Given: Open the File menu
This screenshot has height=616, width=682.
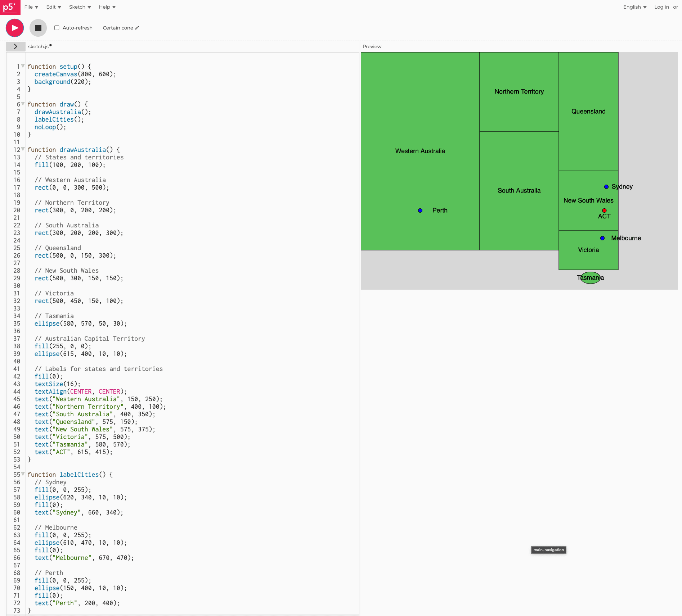Looking at the screenshot, I should [x=31, y=7].
